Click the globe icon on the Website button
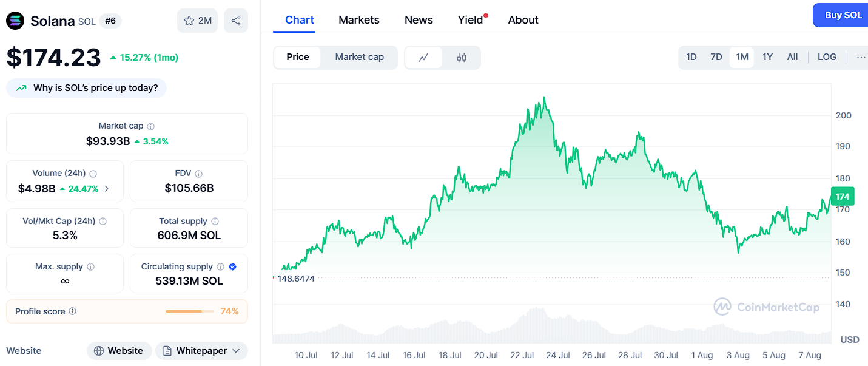This screenshot has width=868, height=366. pyautogui.click(x=98, y=351)
